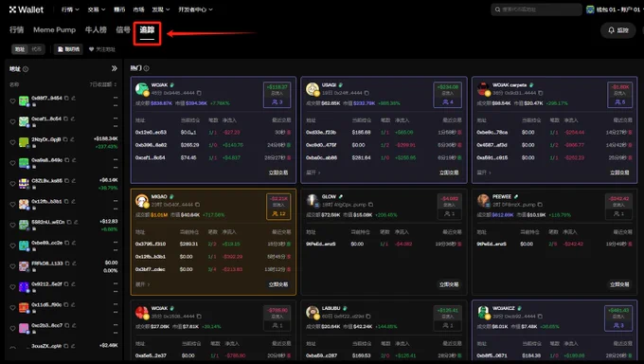
Task: Click the smart money count box on MIGAO card
Action: pyautogui.click(x=278, y=207)
